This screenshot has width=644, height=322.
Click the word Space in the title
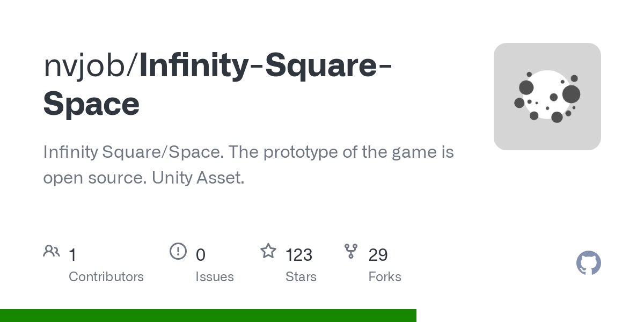click(91, 104)
